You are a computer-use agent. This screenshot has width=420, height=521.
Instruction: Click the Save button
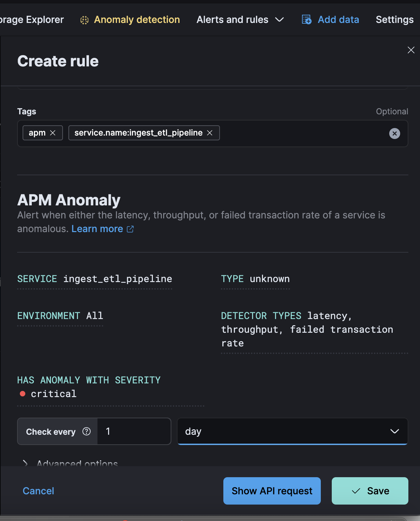click(x=370, y=491)
